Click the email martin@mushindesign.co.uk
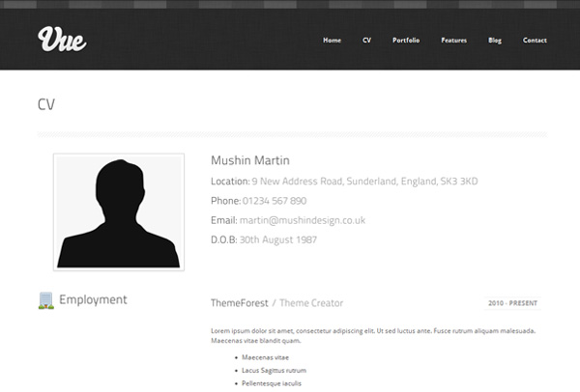 (303, 220)
